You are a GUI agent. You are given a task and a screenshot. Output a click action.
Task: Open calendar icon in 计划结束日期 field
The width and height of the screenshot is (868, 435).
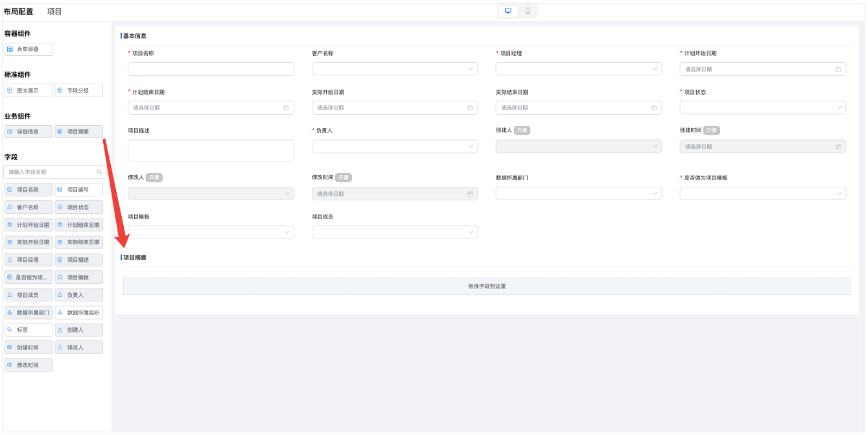point(287,108)
